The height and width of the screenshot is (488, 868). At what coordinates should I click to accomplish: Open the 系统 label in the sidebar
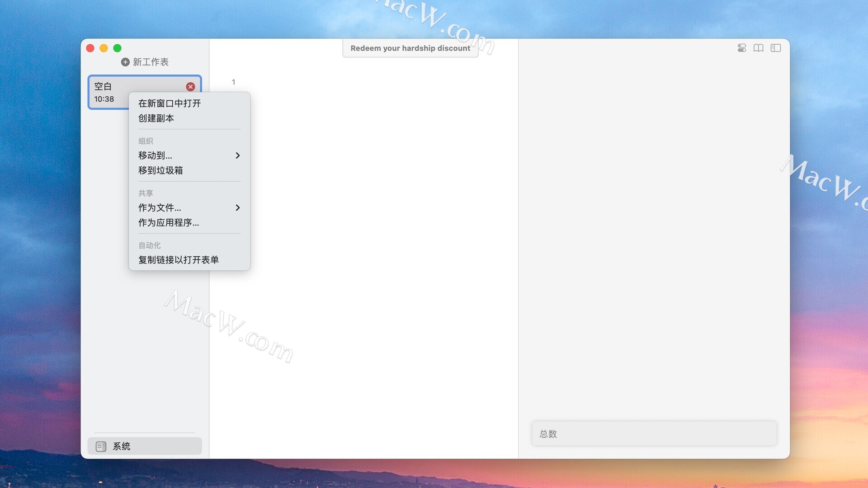[x=121, y=446]
